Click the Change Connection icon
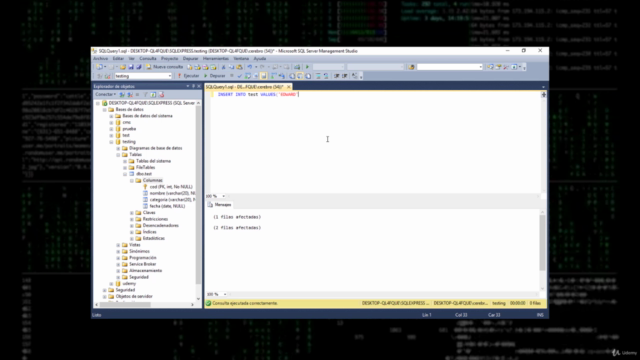Viewport: 640px width, 360px height. pos(107,76)
